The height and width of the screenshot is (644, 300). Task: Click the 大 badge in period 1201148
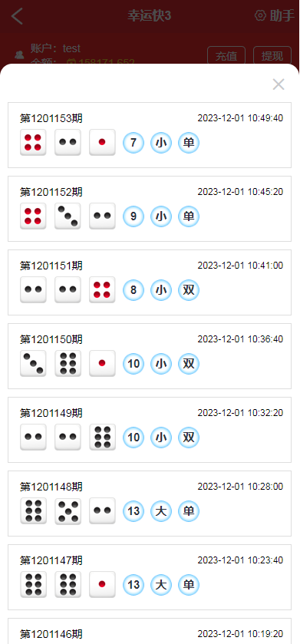pos(161,511)
